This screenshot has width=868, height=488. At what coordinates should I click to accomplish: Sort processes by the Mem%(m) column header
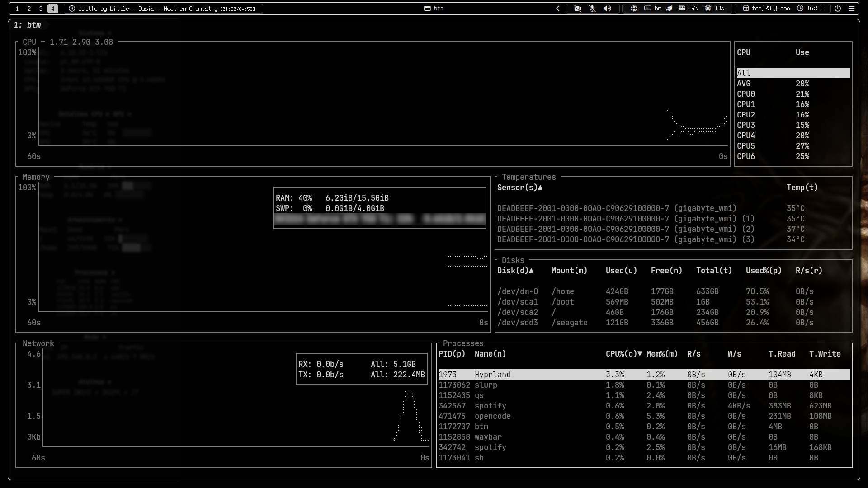coord(662,354)
